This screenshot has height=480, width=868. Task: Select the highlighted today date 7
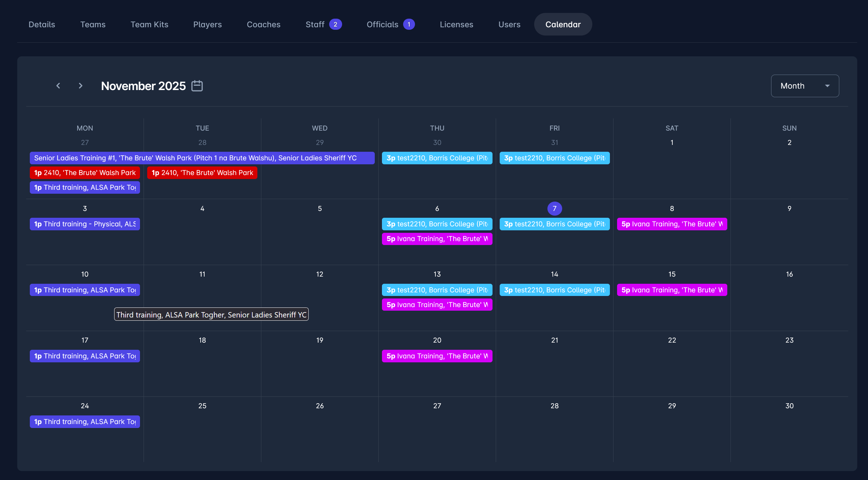(554, 208)
